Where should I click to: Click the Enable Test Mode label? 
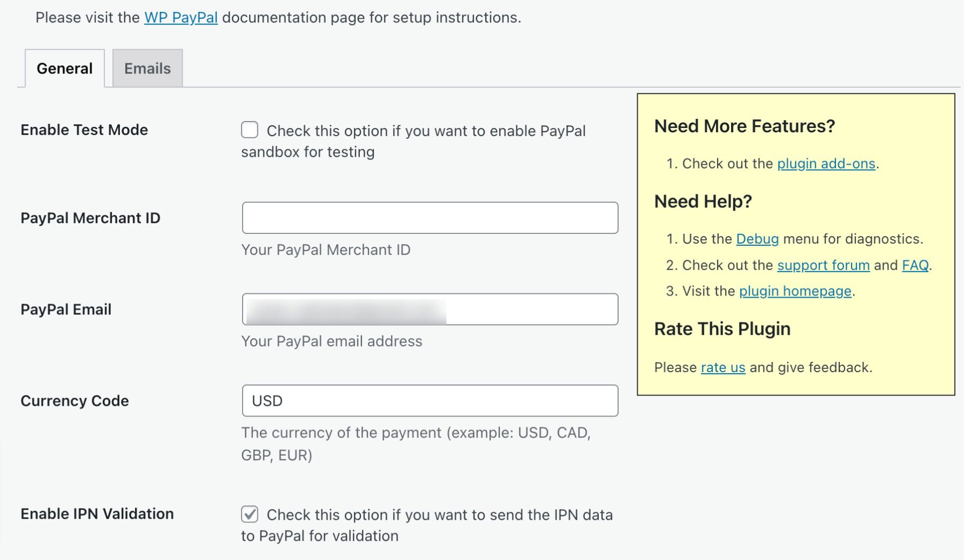84,130
